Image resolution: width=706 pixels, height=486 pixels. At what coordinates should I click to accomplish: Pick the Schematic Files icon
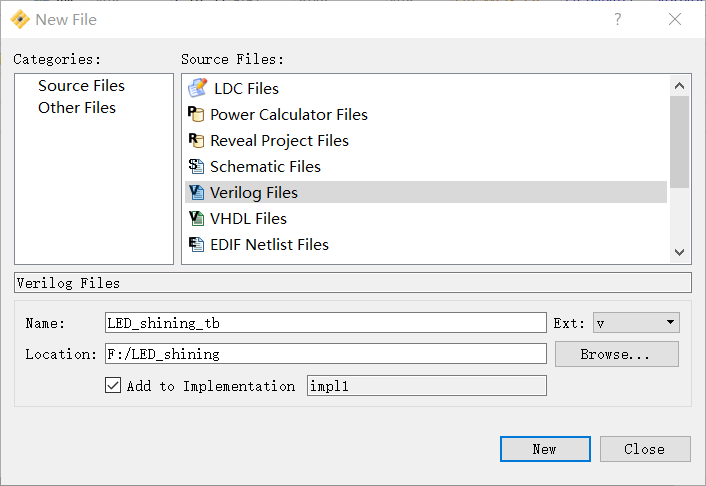[196, 166]
